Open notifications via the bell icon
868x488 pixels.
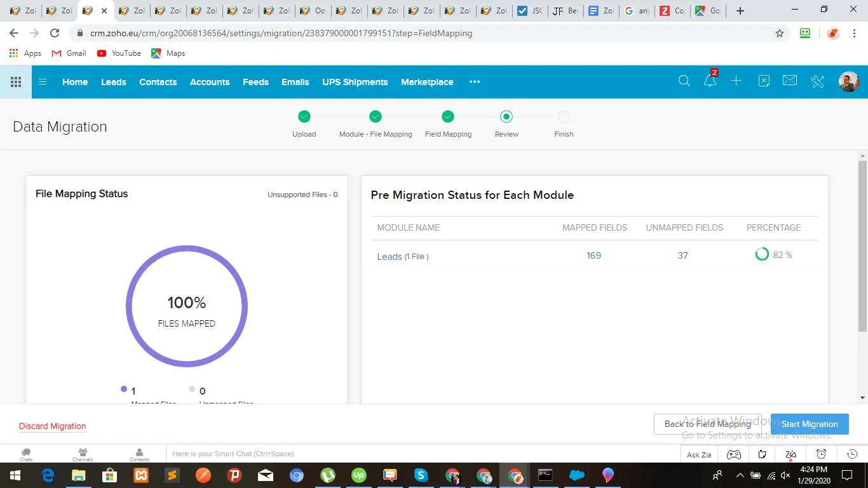click(710, 81)
